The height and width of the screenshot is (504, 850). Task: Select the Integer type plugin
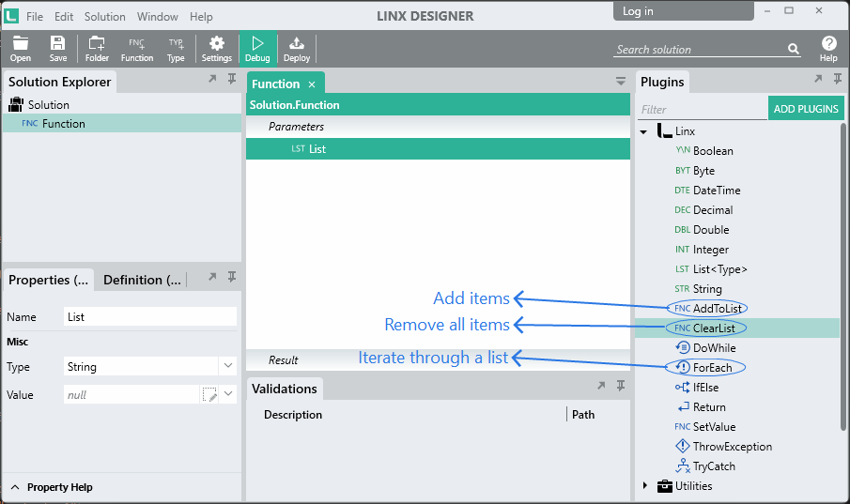point(702,250)
